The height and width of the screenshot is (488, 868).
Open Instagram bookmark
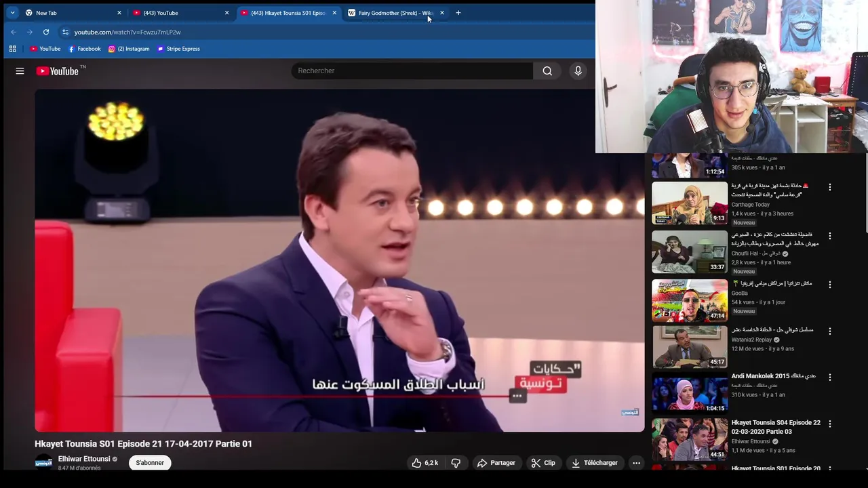pyautogui.click(x=129, y=49)
